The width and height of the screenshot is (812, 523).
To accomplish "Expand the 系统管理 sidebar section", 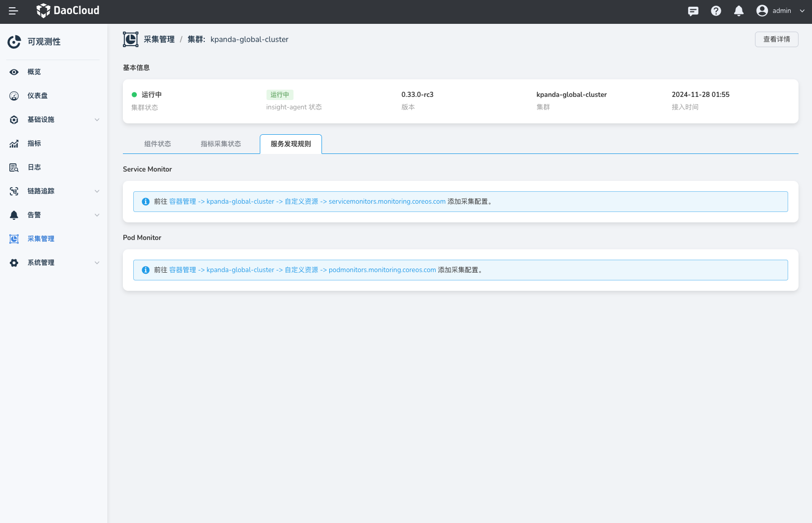I will (96, 263).
